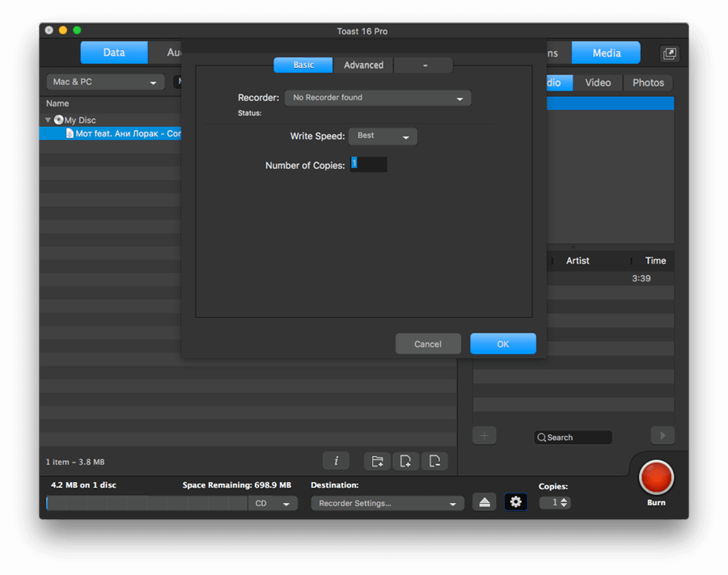Click the Number of Copies field
This screenshot has height=575, width=728.
[369, 164]
